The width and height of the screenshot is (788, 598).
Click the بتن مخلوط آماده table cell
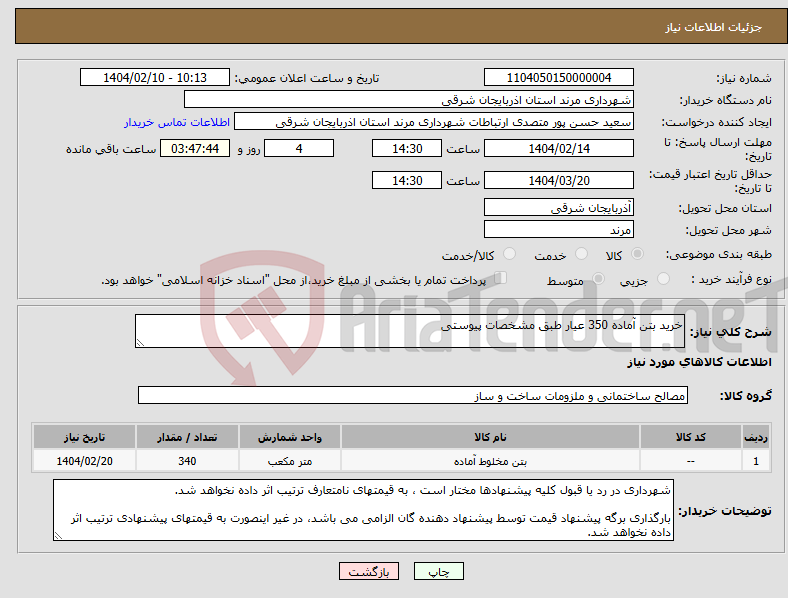(x=490, y=460)
